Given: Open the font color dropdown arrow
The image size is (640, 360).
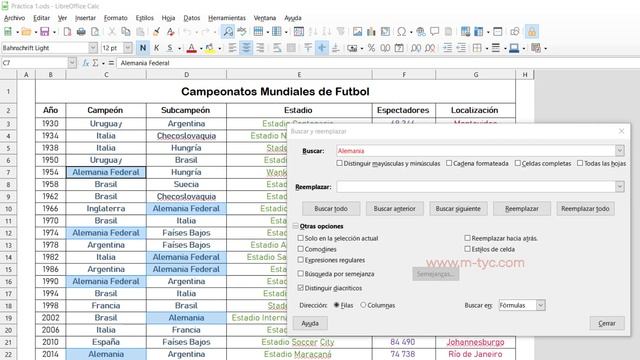Looking at the screenshot, I should tap(201, 49).
